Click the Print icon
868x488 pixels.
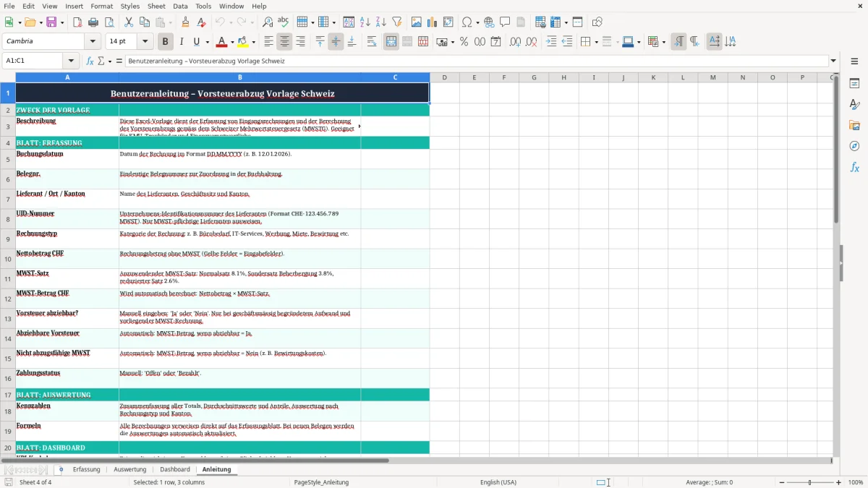(93, 22)
